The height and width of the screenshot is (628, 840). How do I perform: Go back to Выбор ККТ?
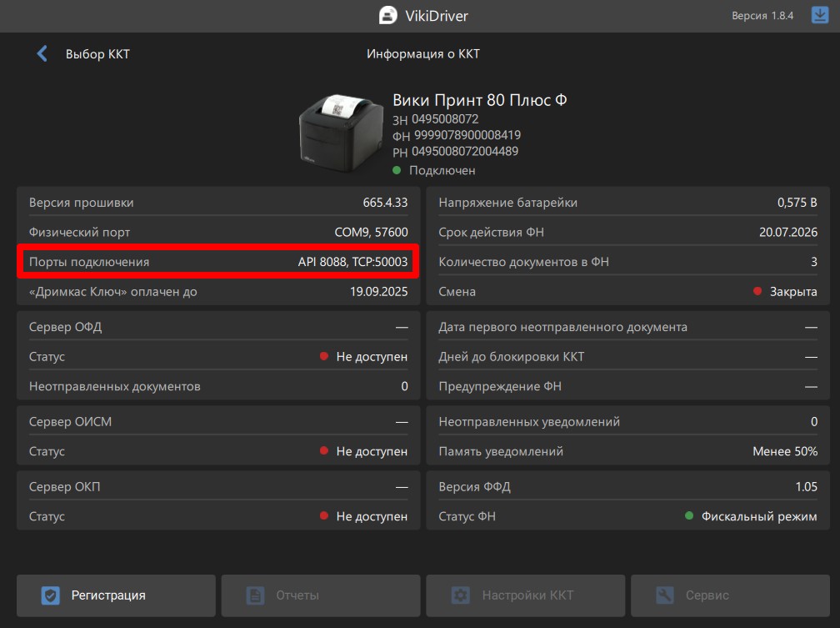(97, 54)
